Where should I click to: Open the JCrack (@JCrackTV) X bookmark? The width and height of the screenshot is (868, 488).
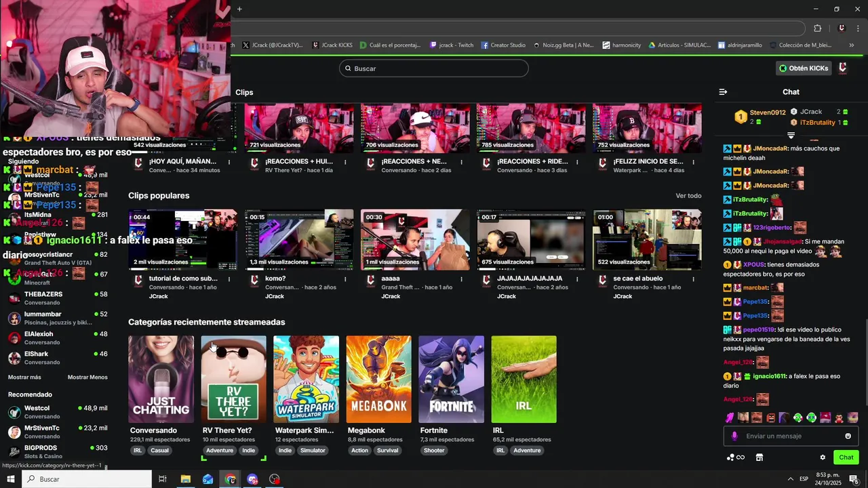click(273, 45)
